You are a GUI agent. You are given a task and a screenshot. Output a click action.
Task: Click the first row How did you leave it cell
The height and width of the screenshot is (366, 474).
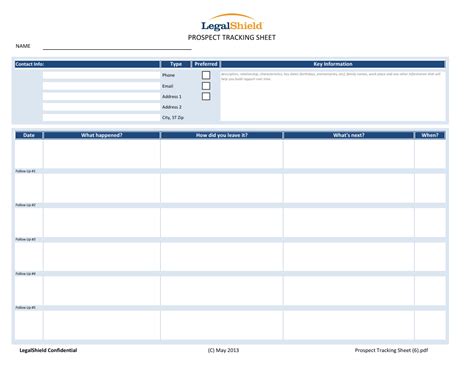(222, 154)
